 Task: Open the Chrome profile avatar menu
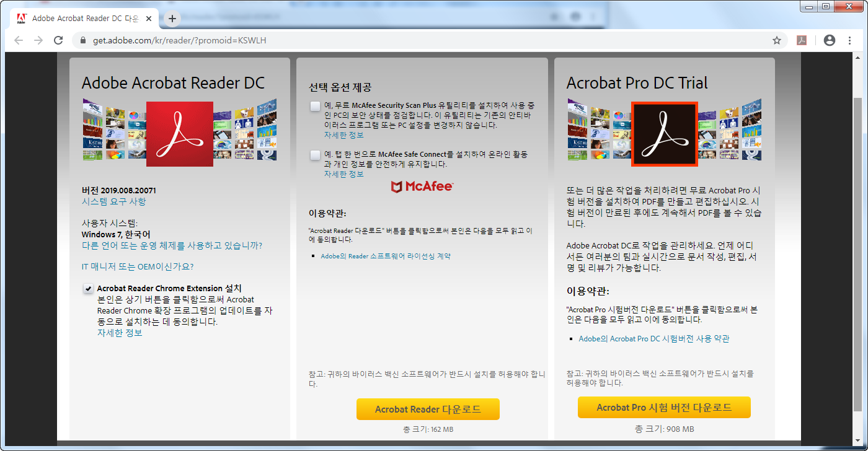pyautogui.click(x=830, y=40)
